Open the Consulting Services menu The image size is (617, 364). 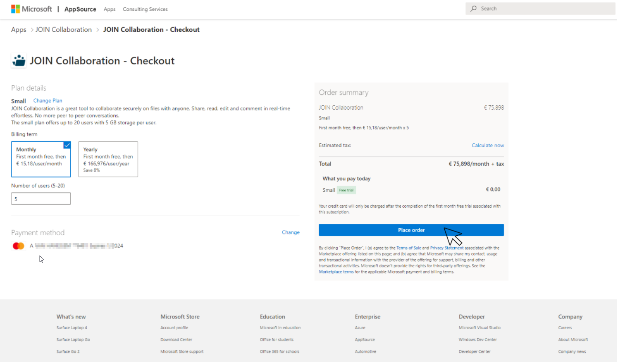click(145, 9)
